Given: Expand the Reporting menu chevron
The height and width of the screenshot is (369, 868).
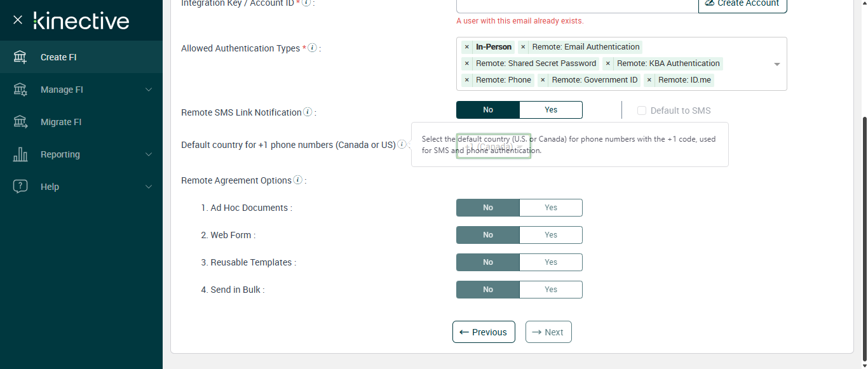Looking at the screenshot, I should click(149, 154).
